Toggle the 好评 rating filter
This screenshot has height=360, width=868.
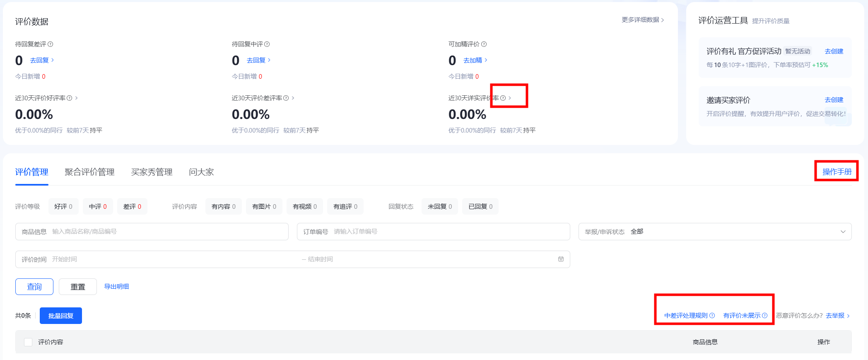63,206
